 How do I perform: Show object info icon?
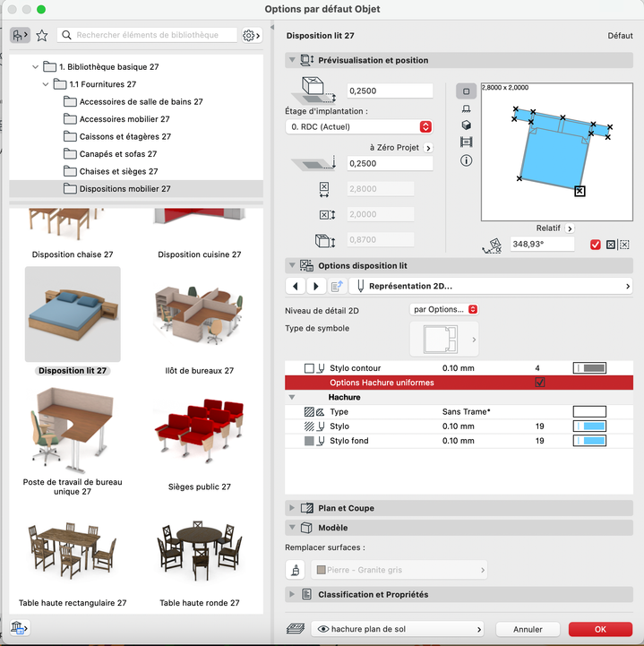(x=466, y=160)
